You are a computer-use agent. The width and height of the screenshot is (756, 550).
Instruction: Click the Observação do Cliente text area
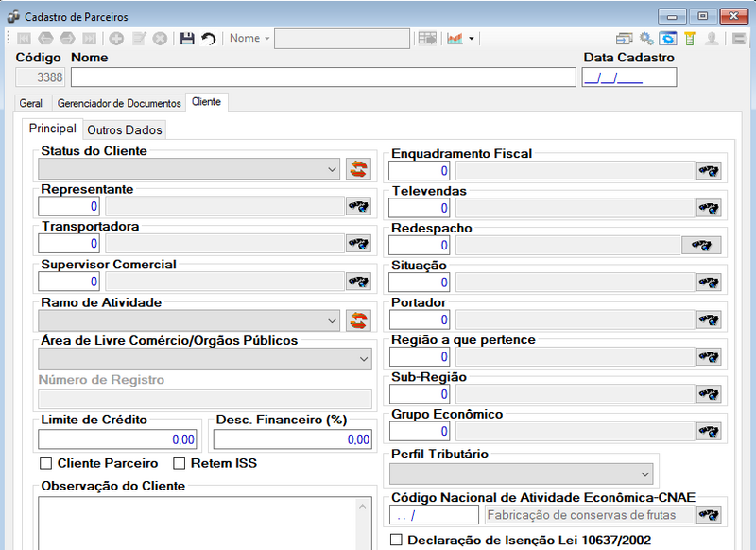click(x=198, y=523)
